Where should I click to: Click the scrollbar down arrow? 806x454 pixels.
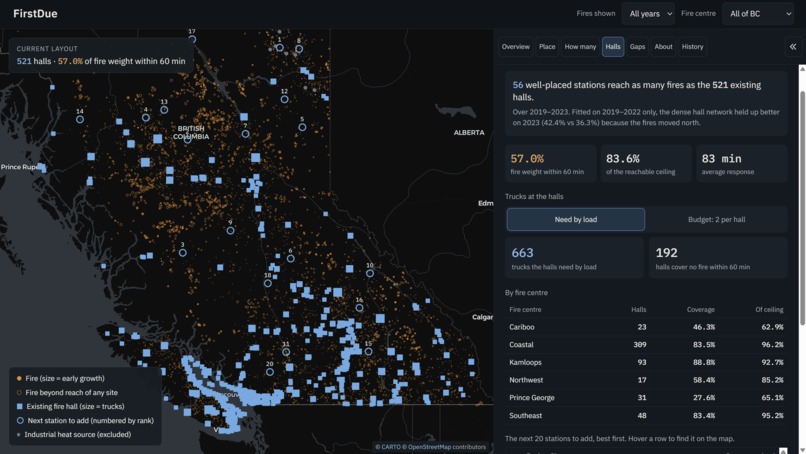pyautogui.click(x=802, y=450)
